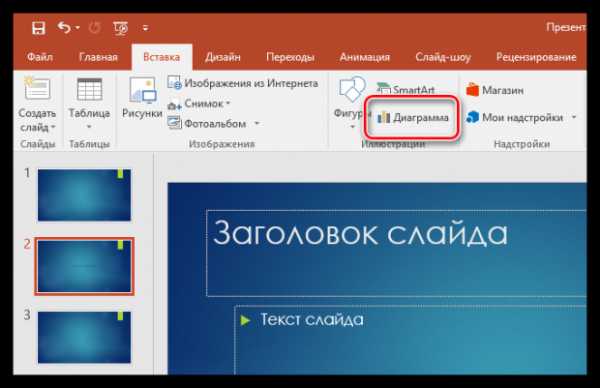Screen dimensions: 600x388
Task: Expand Мои надстройки dropdown arrow
Action: [x=574, y=117]
